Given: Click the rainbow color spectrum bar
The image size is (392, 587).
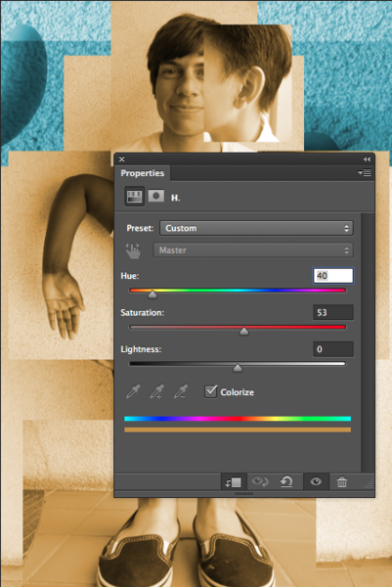Looking at the screenshot, I should pyautogui.click(x=238, y=419).
